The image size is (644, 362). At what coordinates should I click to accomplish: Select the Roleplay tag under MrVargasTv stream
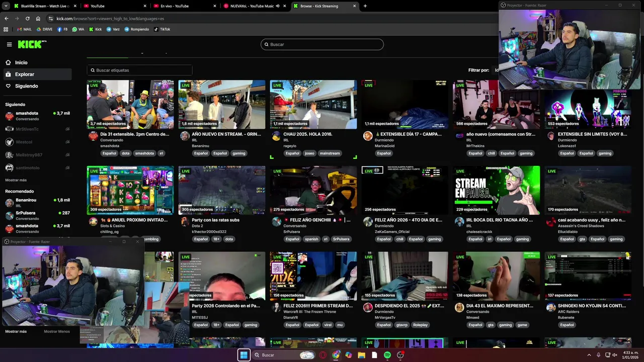pyautogui.click(x=420, y=325)
